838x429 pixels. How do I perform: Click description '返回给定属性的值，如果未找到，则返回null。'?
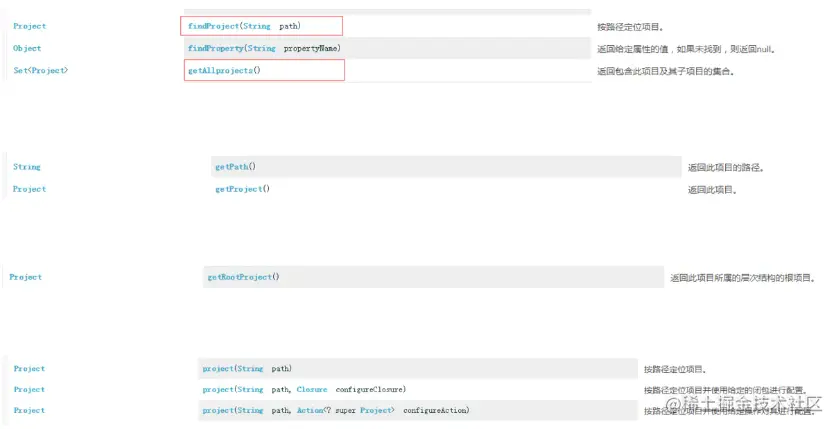(686, 49)
